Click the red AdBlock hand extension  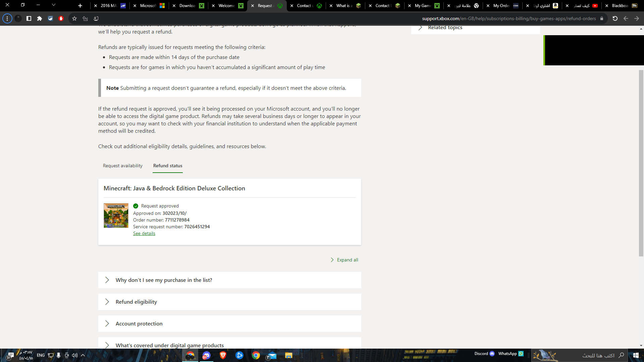tap(61, 19)
